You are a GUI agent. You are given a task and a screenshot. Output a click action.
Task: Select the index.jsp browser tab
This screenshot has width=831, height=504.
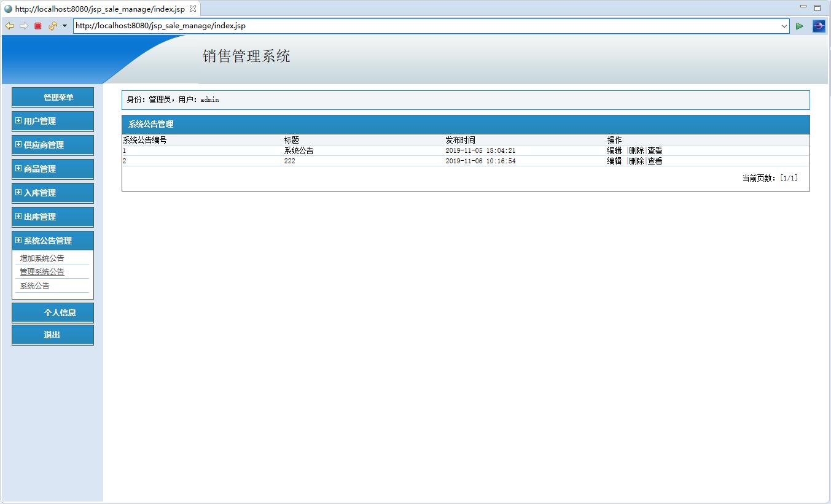coord(98,9)
